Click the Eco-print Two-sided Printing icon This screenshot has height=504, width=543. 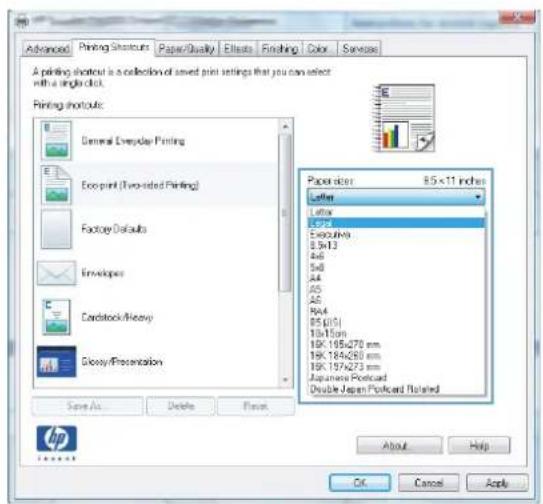tap(56, 185)
